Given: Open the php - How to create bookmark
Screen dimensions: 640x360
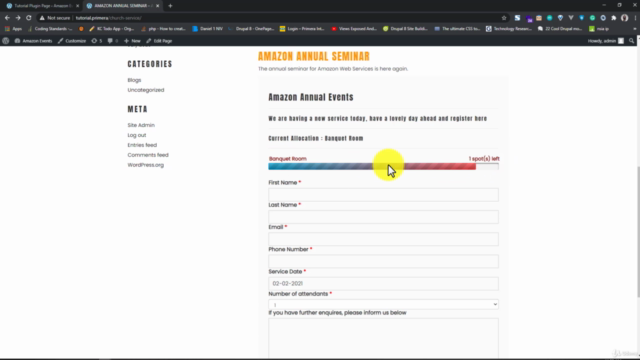Looking at the screenshot, I should pos(163,29).
